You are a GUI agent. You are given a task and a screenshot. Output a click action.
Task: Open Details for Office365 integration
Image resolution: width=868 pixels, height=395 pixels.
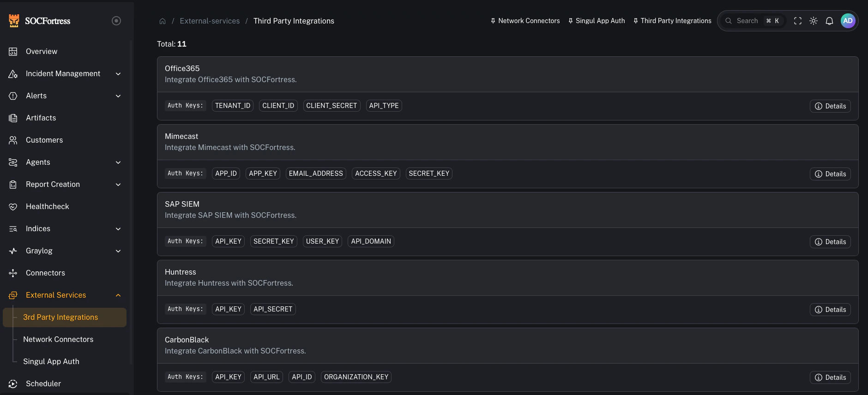click(x=830, y=106)
